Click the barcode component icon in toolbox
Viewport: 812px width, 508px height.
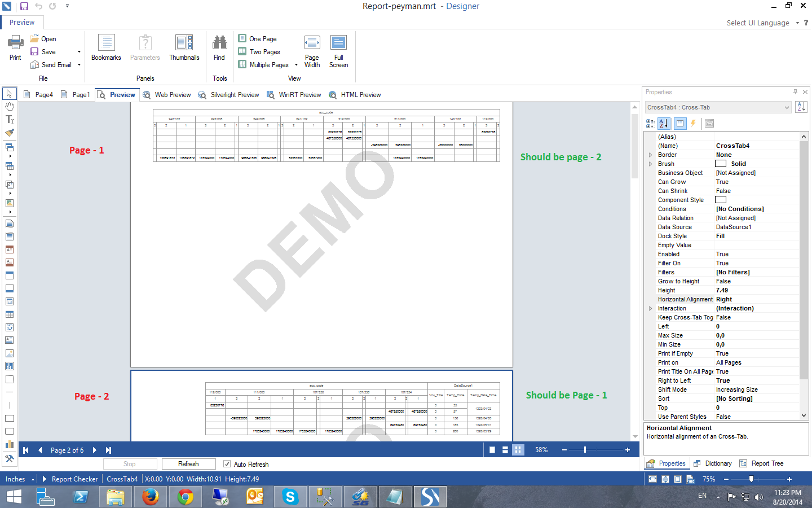pos(10,366)
